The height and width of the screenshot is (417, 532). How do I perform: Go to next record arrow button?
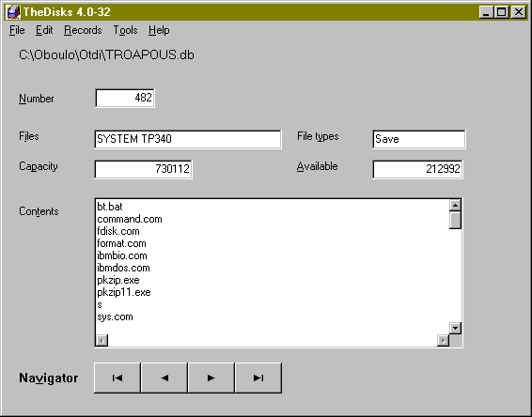coord(211,378)
